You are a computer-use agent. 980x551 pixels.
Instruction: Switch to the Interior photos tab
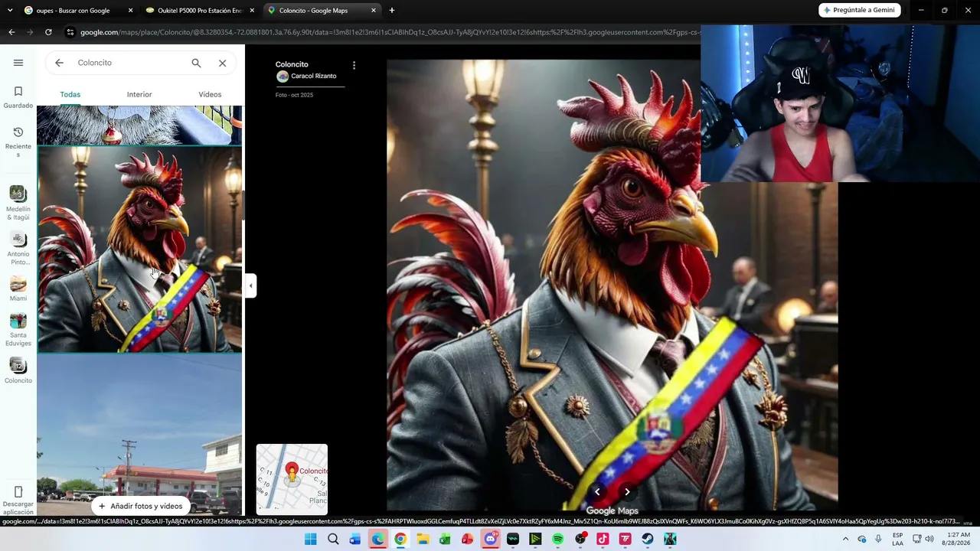[139, 94]
